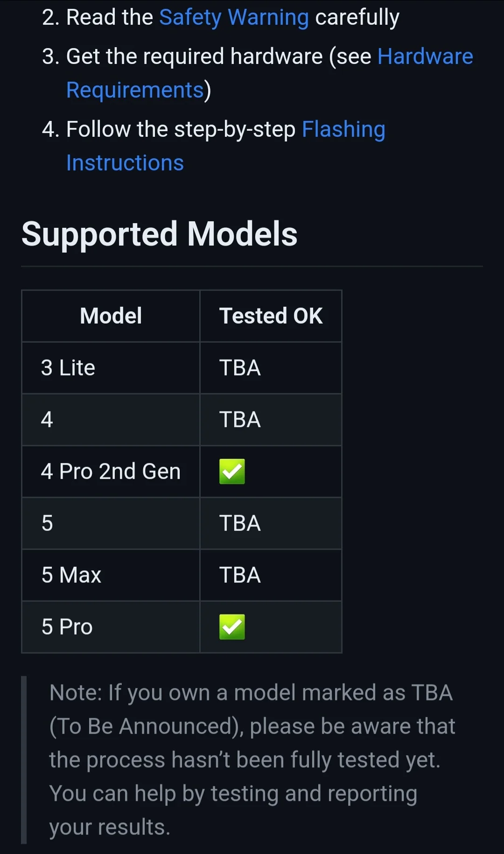Tap the 4 Pro 2nd Gen cell
504x854 pixels.
pos(111,472)
